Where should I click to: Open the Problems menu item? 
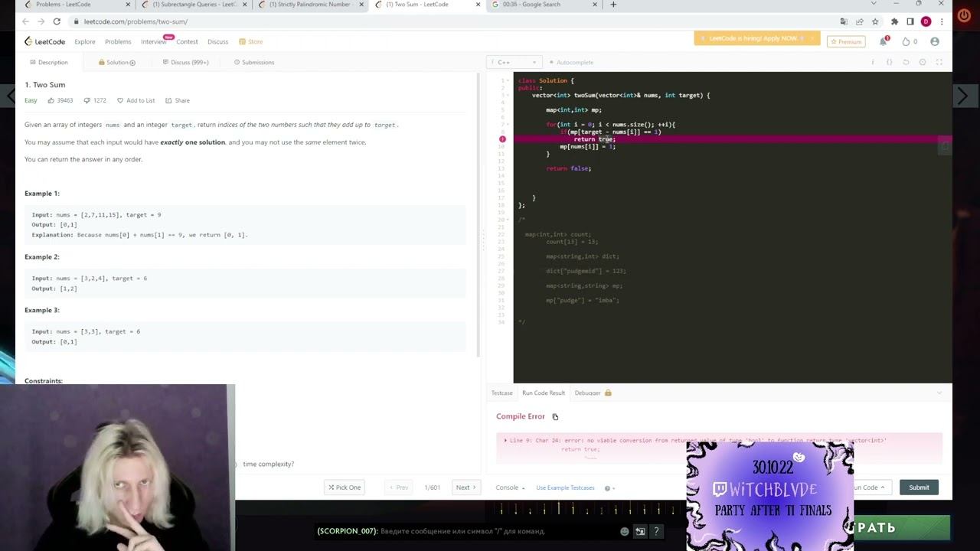pos(118,41)
